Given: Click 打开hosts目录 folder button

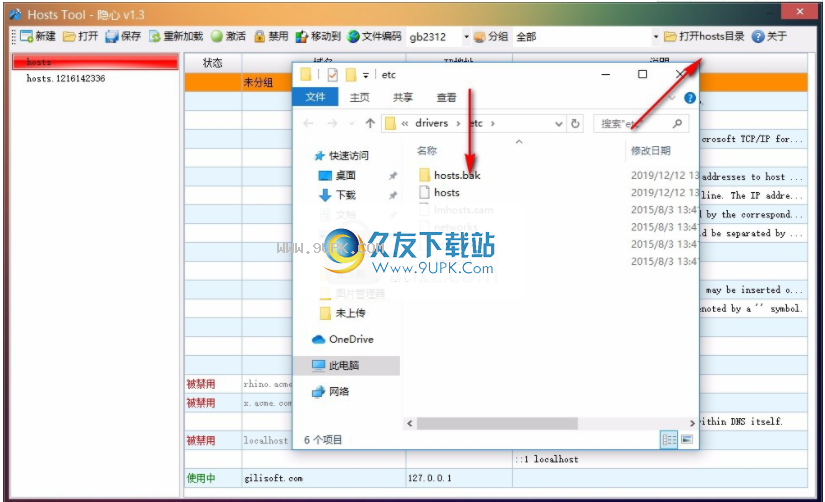Looking at the screenshot, I should (x=704, y=36).
